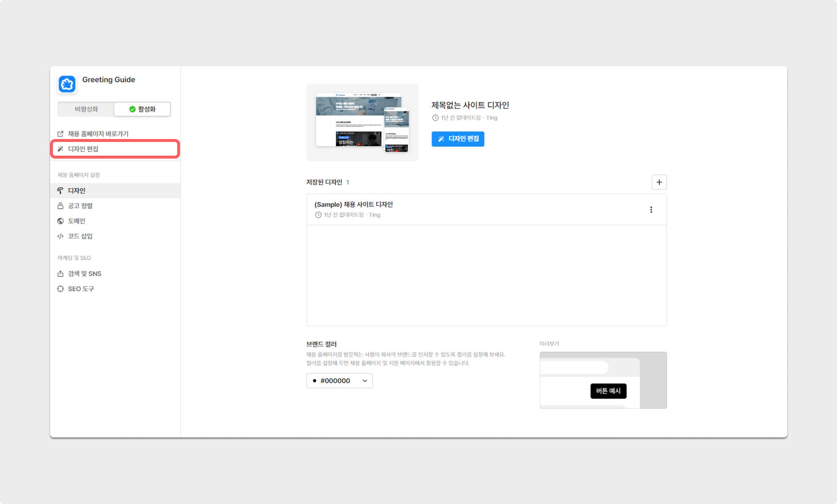Click the black color dot in brand color
837x504 pixels.
point(315,381)
